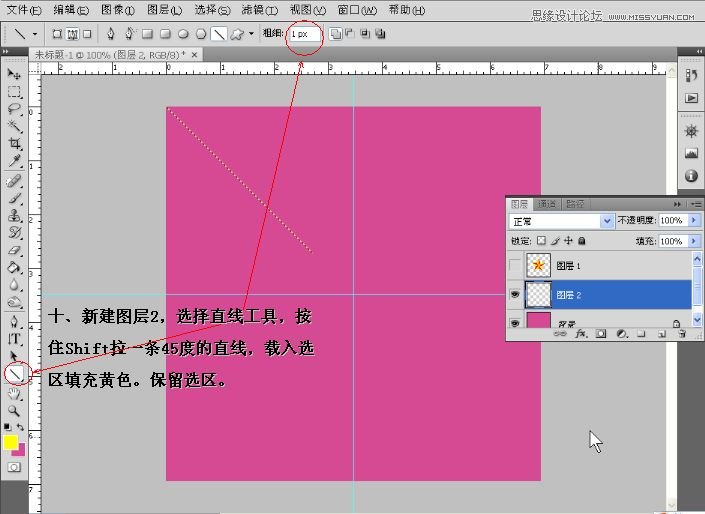705x514 pixels.
Task: Toggle lock position
Action: pos(568,241)
